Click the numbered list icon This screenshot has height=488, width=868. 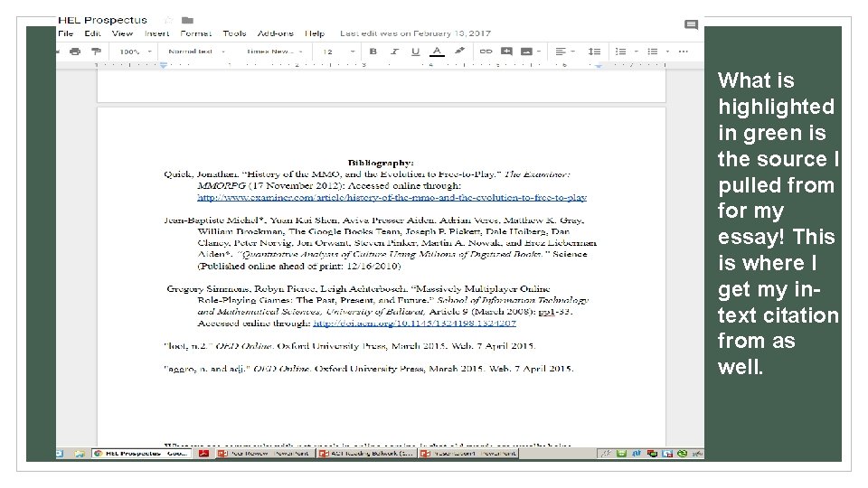click(x=620, y=52)
